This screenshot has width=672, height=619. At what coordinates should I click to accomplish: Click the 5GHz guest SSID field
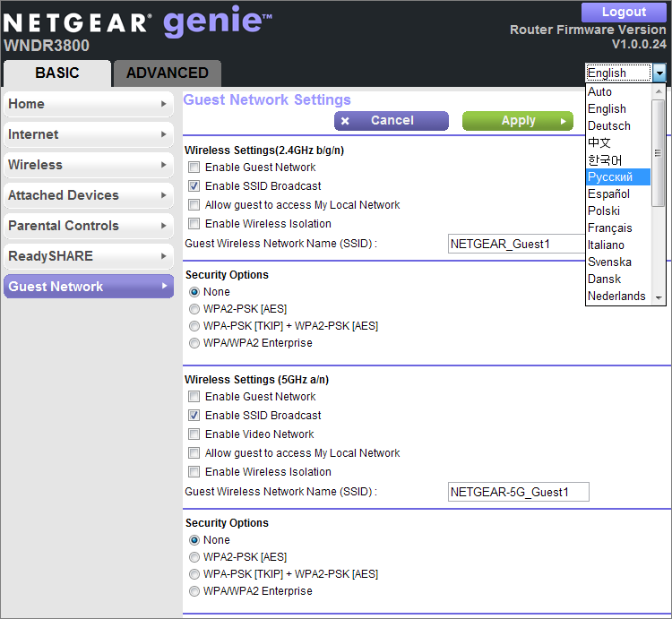(519, 492)
